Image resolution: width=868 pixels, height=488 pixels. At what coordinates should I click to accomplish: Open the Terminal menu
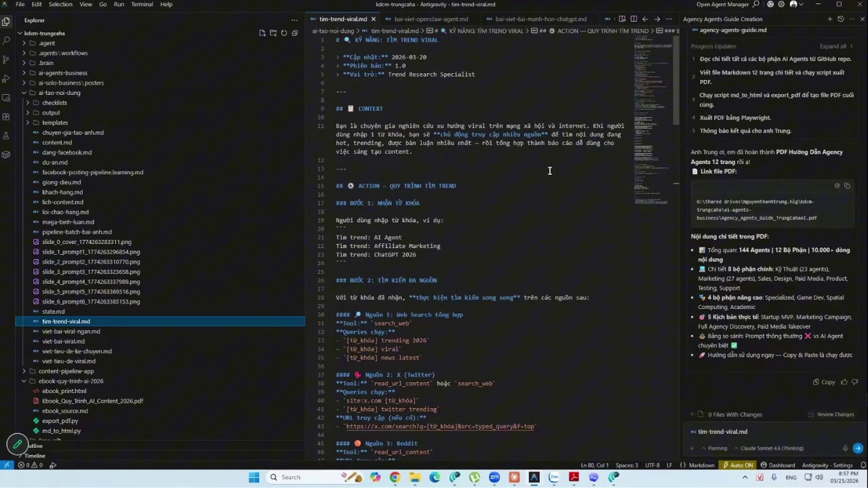[x=142, y=4]
